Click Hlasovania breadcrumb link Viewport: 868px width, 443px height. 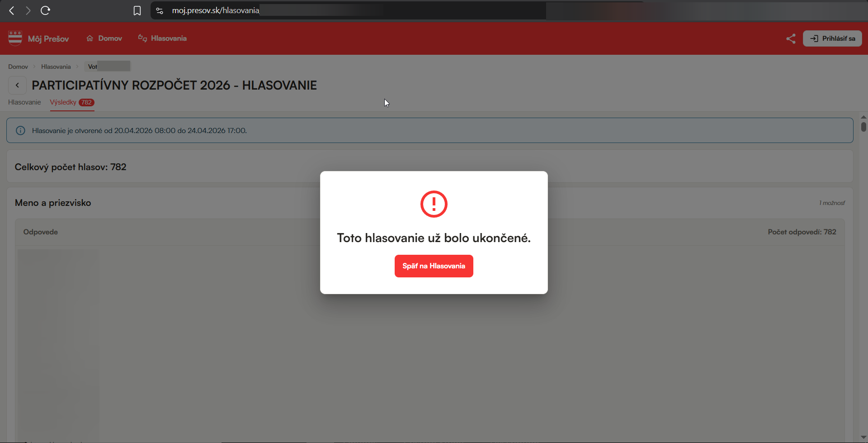[56, 67]
